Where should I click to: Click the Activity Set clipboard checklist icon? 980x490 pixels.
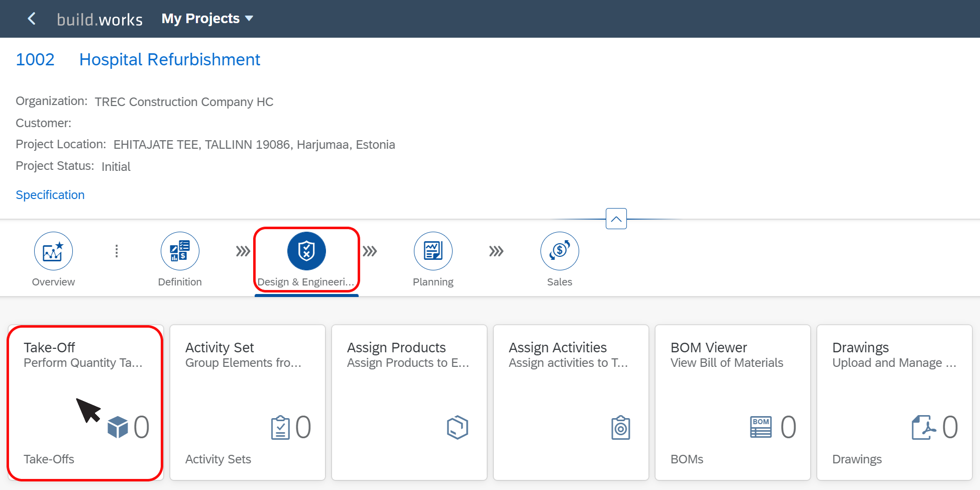coord(280,428)
